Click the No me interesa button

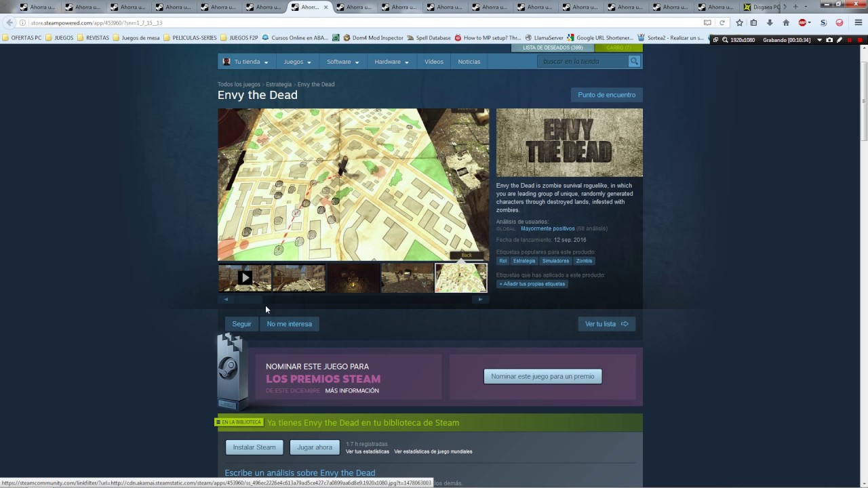290,324
